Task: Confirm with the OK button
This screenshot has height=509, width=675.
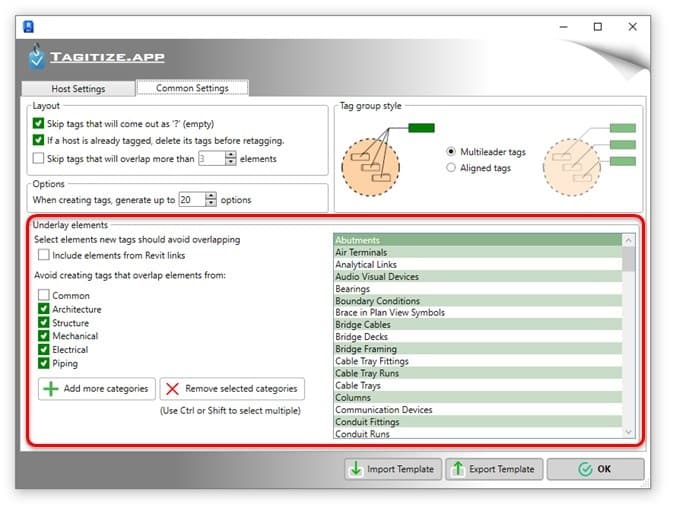Action: pos(596,469)
